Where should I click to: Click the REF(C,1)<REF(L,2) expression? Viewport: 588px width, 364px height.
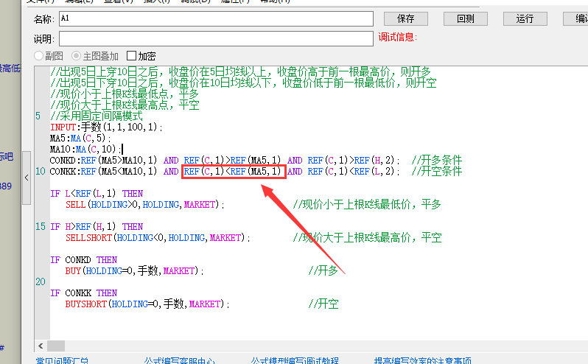point(351,172)
